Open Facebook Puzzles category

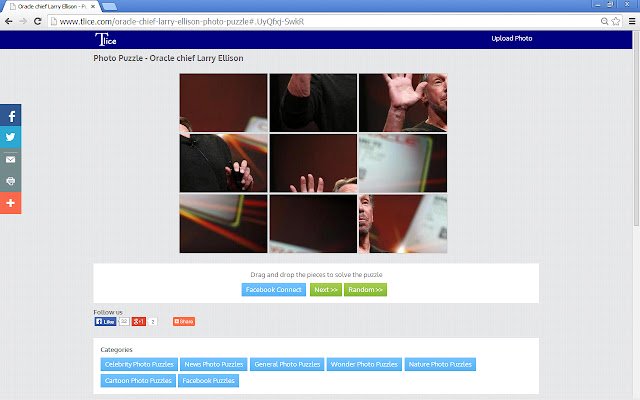pos(208,380)
